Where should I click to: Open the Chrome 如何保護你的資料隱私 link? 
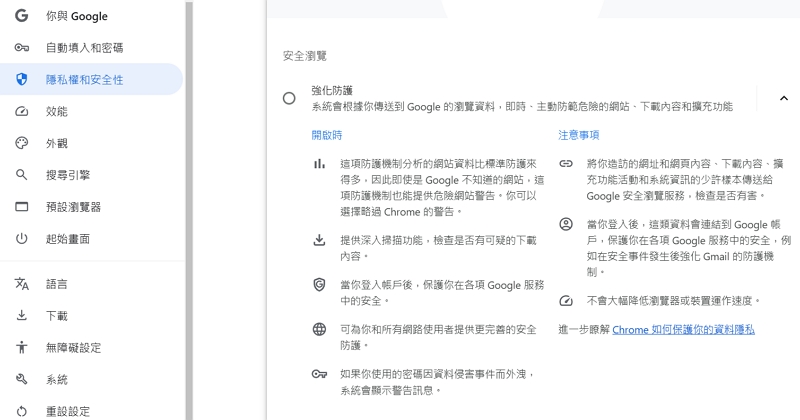coord(683,330)
